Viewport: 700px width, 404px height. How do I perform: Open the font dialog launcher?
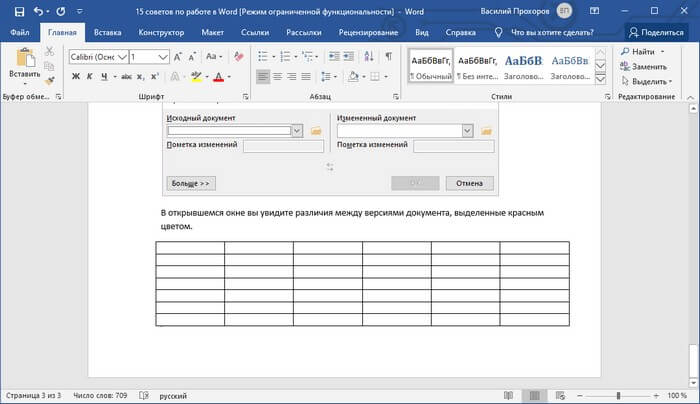pos(246,96)
